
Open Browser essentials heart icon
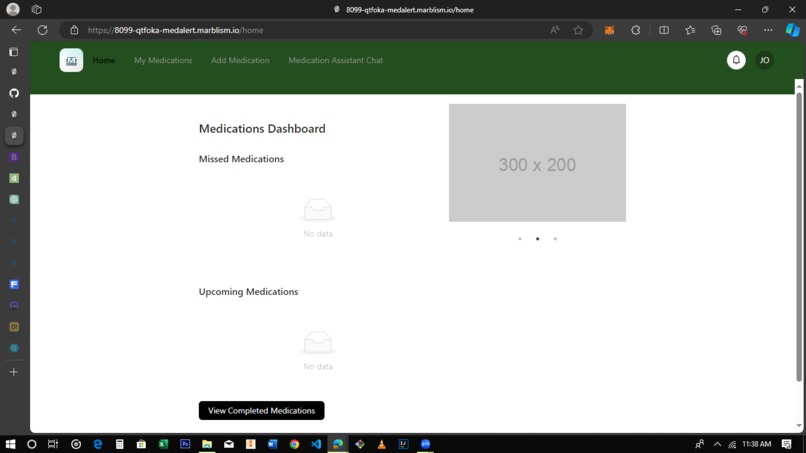tap(742, 30)
